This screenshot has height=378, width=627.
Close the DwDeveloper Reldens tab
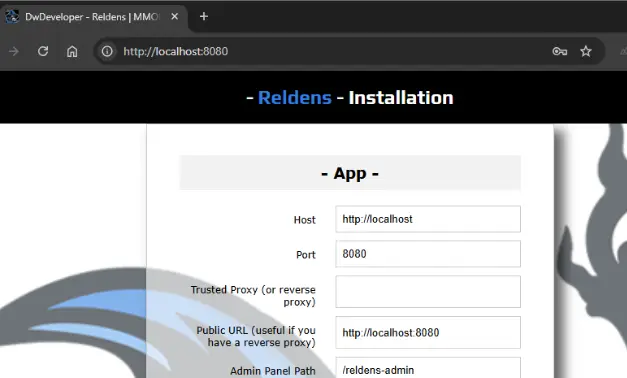click(x=174, y=17)
